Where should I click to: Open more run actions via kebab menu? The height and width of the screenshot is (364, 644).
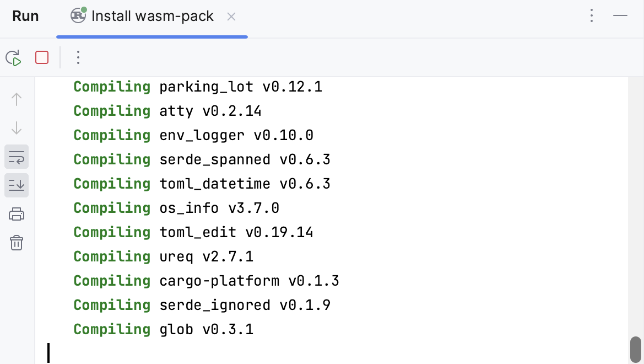78,57
